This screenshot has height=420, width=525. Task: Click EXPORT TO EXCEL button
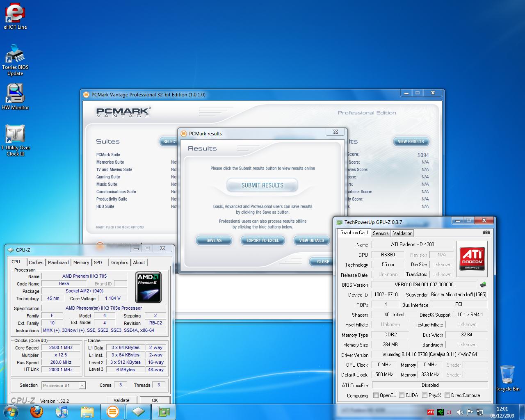pos(262,240)
